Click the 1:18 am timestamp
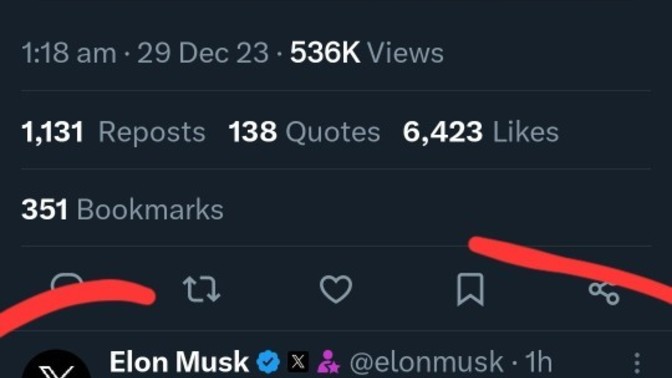672x378 pixels. point(69,54)
